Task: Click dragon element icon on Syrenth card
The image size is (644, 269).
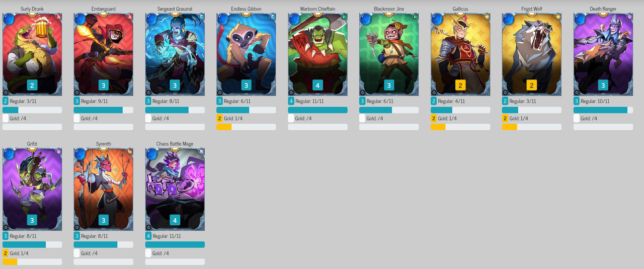Action: [x=130, y=151]
